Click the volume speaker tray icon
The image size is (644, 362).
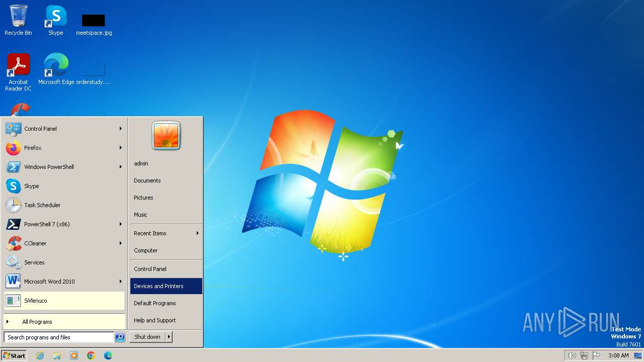(572, 355)
